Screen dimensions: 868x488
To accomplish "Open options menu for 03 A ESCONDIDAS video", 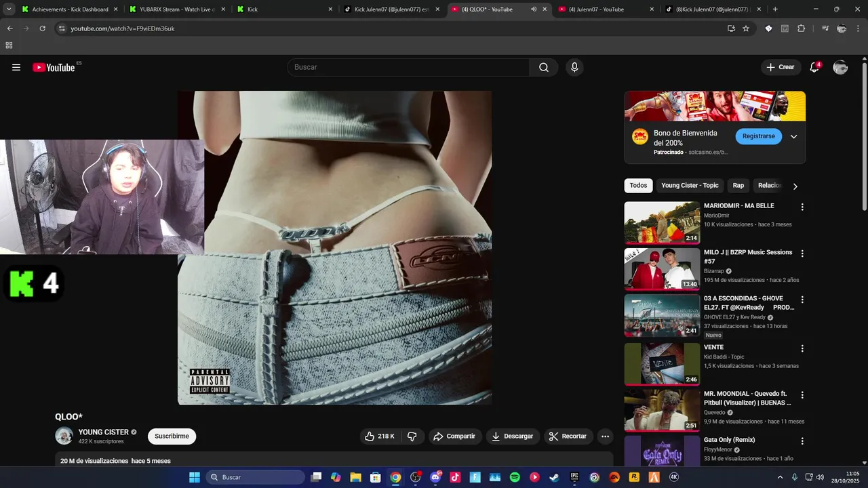I will (802, 300).
